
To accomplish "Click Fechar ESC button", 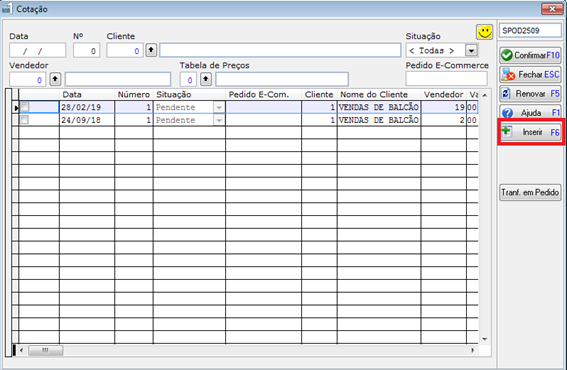I will click(530, 75).
